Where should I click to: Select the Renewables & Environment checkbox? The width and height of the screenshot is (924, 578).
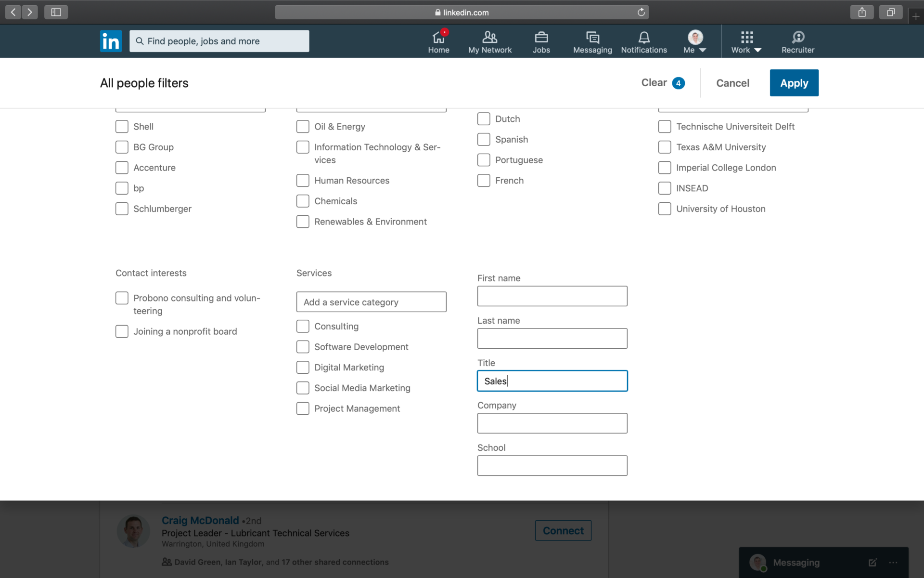(x=303, y=222)
